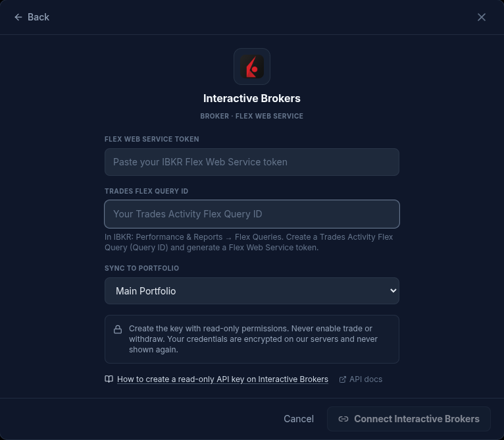Click the Flex Queries help text paragraph
Image resolution: width=504 pixels, height=440 pixels.
[249, 242]
